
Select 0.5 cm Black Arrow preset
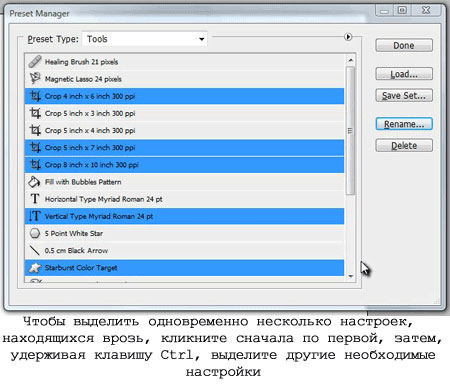pyautogui.click(x=184, y=251)
